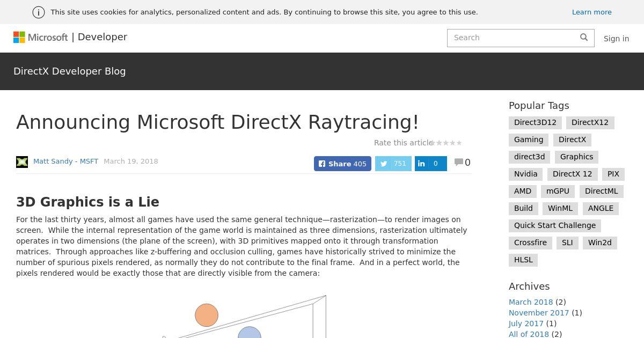Open All of 2018 archive
The height and width of the screenshot is (338, 644).
[529, 334]
